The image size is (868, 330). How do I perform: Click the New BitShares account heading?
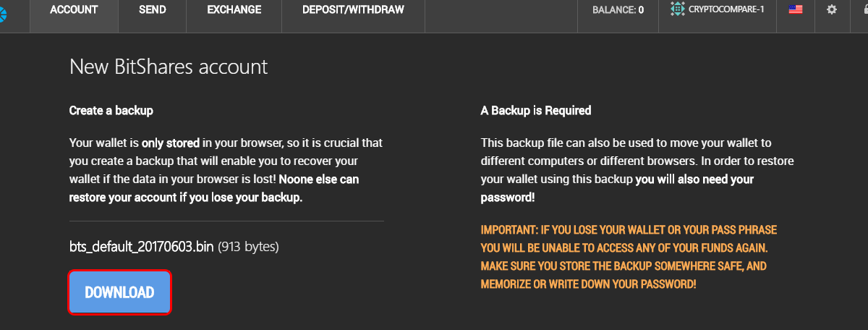pos(169,67)
